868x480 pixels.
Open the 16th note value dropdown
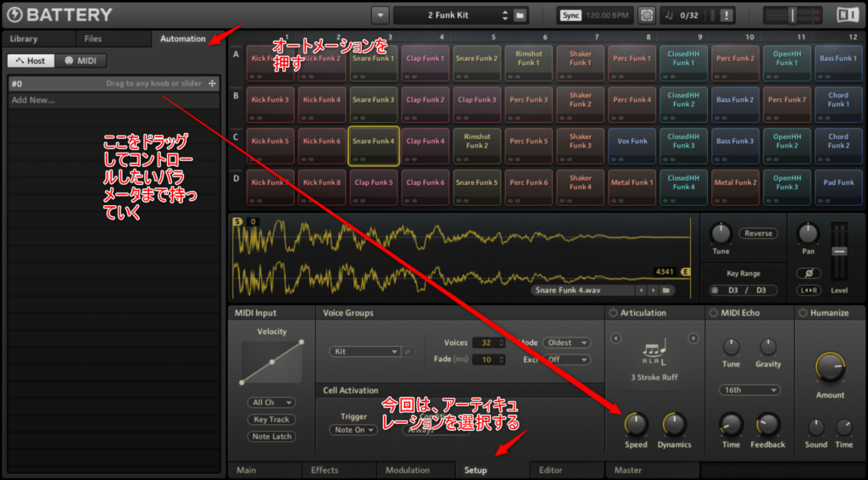[x=748, y=390]
